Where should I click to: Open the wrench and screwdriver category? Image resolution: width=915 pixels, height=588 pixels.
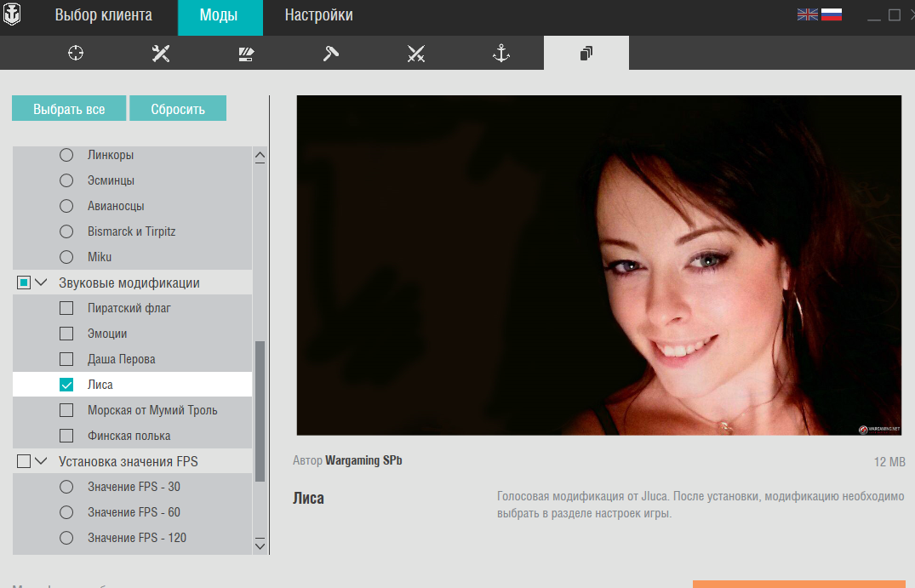161,54
